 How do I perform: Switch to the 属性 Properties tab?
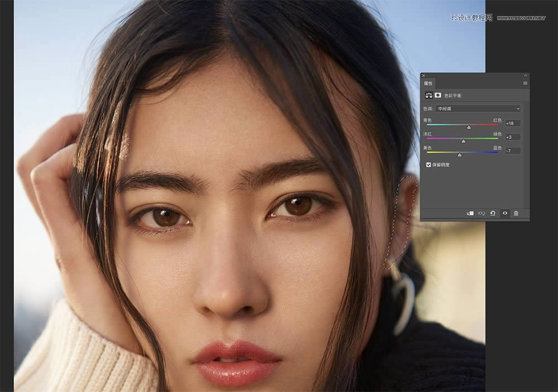428,83
